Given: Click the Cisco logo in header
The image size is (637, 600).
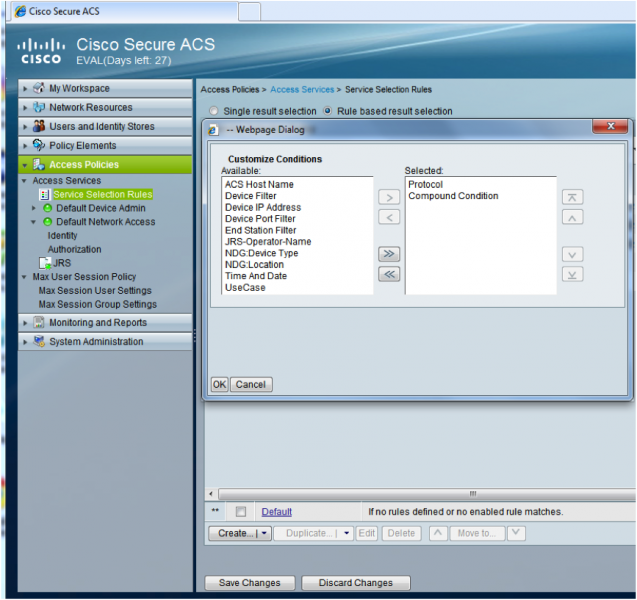Looking at the screenshot, I should pos(41,51).
